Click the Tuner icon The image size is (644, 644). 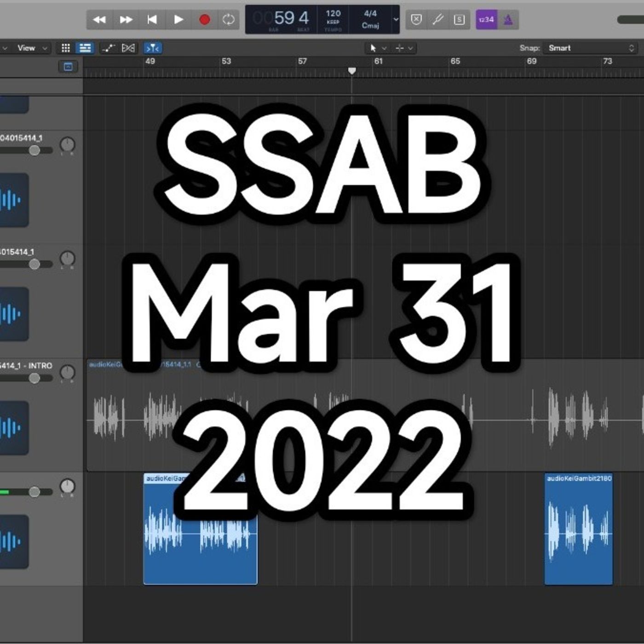point(437,20)
